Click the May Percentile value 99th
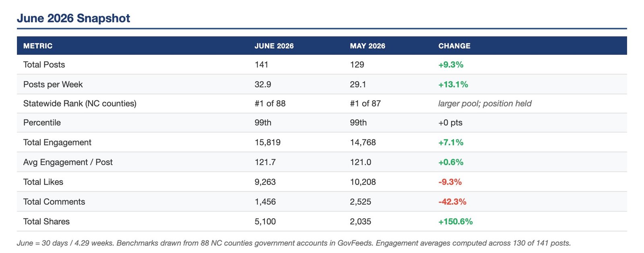The height and width of the screenshot is (253, 644). 358,122
